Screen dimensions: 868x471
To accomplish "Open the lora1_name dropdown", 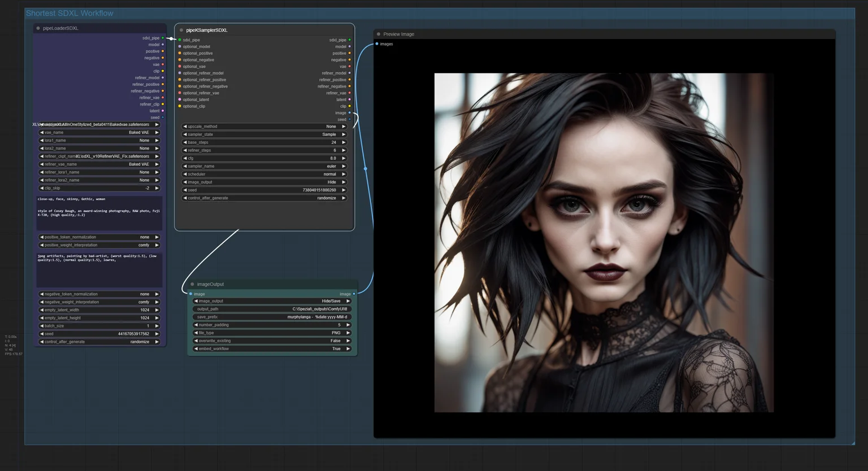I will pyautogui.click(x=99, y=140).
